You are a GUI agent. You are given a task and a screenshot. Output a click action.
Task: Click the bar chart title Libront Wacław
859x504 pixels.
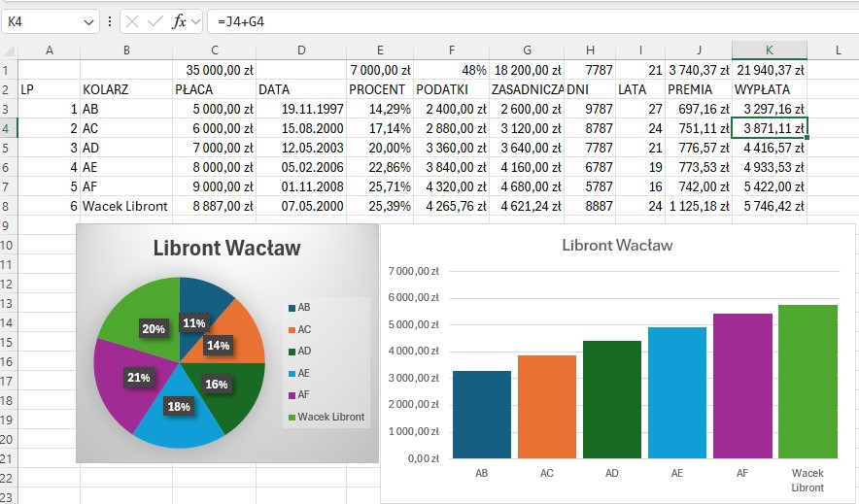click(617, 246)
